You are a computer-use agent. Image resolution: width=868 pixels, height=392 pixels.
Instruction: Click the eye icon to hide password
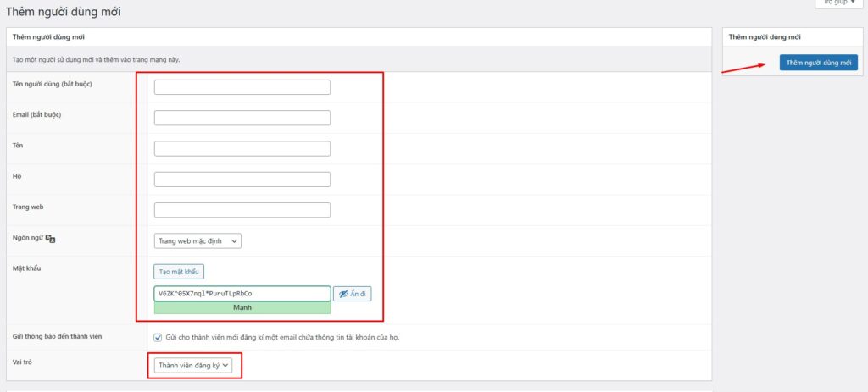[344, 294]
